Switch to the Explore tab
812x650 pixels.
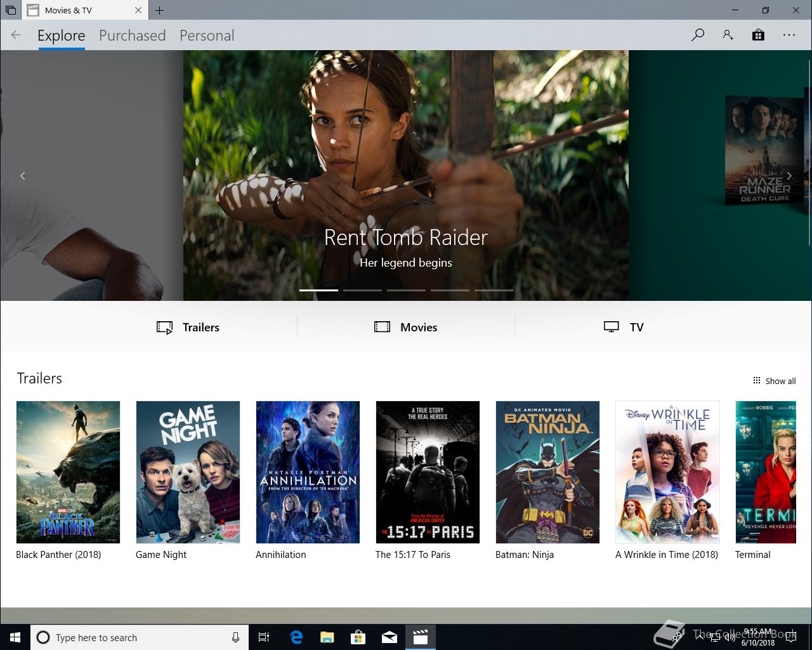[62, 36]
